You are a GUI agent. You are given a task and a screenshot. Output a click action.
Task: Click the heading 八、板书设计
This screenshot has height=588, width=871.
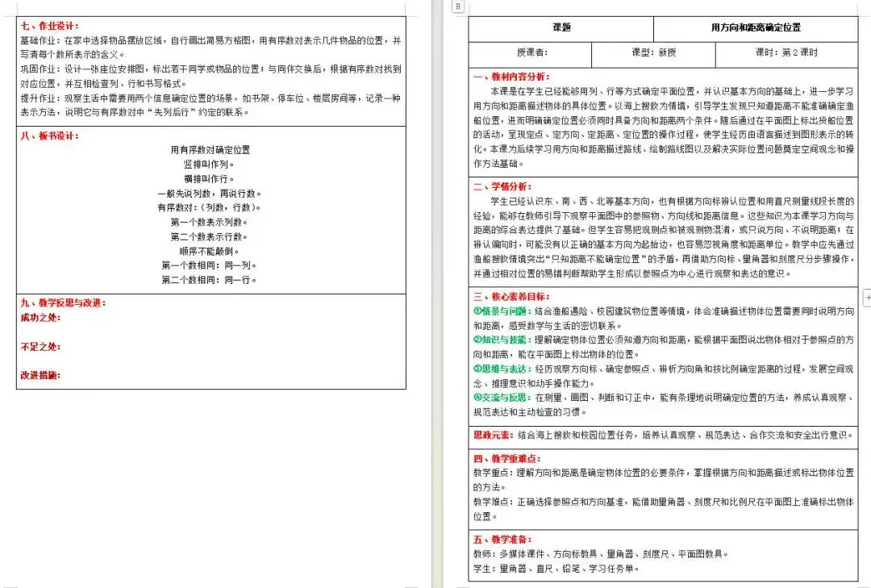click(49, 136)
